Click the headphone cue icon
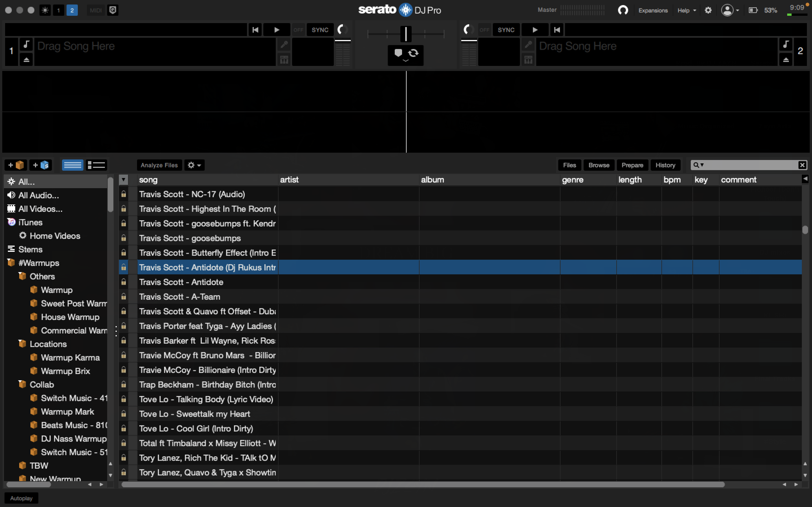This screenshot has height=507, width=812. pos(623,10)
